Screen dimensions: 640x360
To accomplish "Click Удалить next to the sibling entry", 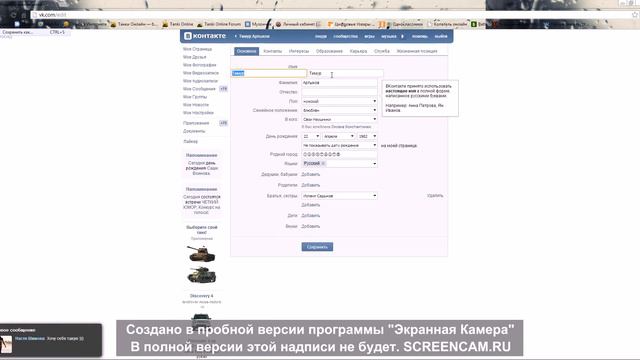I will pyautogui.click(x=435, y=196).
